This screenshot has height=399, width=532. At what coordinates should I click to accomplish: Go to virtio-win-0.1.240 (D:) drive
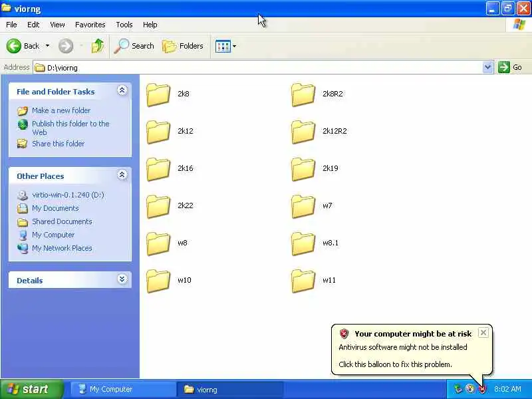[68, 195]
